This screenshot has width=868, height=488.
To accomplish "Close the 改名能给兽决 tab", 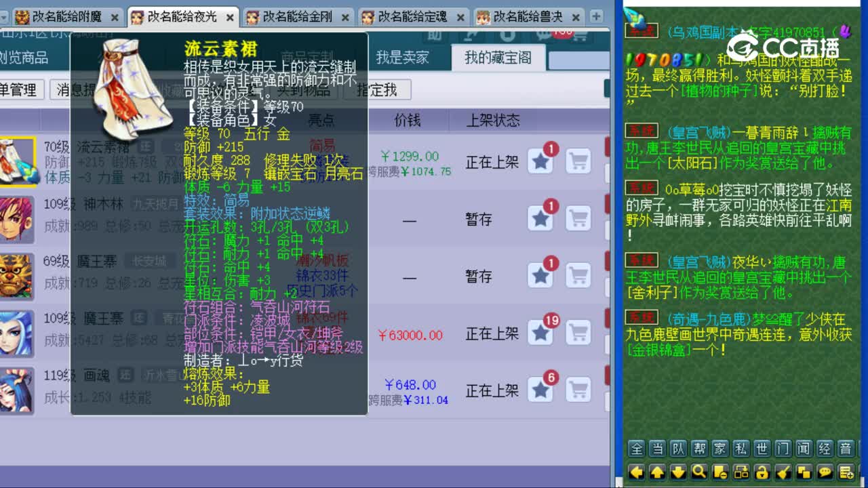I will [575, 18].
